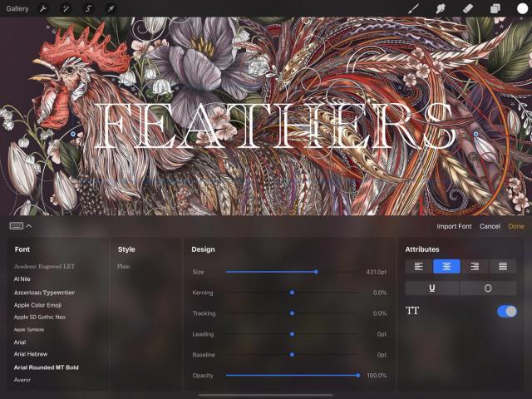
Task: Select the Eraser tool
Action: tap(467, 8)
